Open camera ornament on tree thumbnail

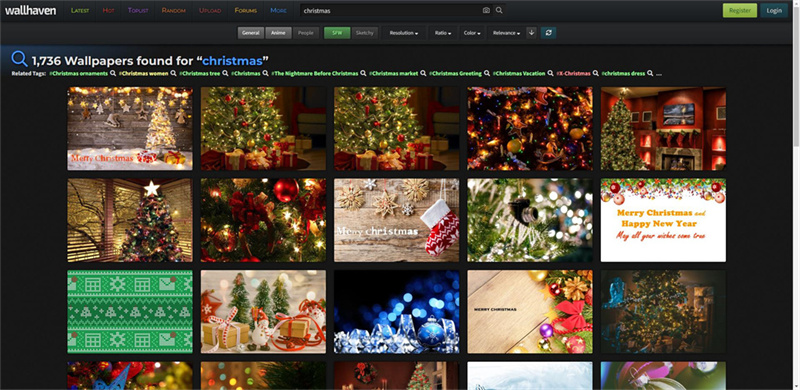(530, 220)
